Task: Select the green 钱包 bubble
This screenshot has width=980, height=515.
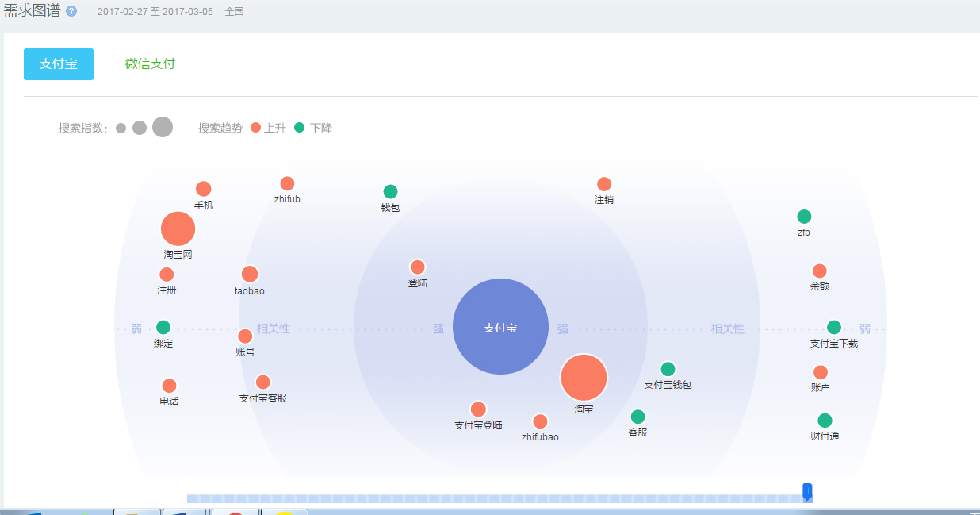Action: click(x=390, y=191)
